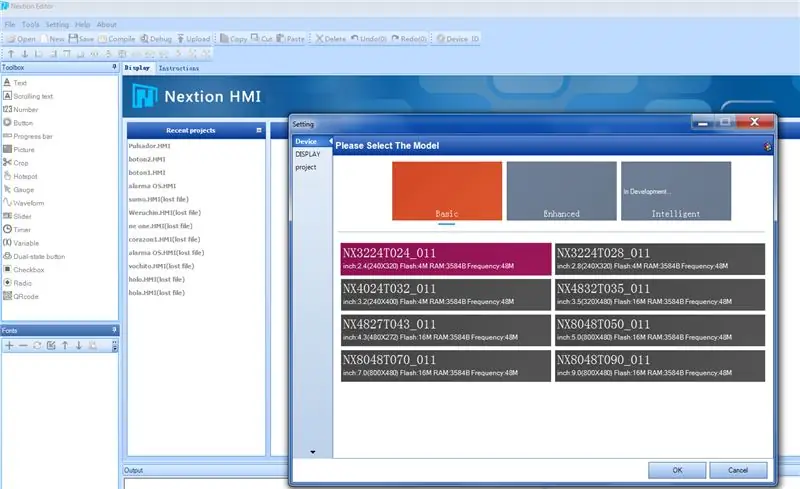This screenshot has width=800, height=489.
Task: Select the Slider component in Toolbox
Action: click(x=17, y=216)
